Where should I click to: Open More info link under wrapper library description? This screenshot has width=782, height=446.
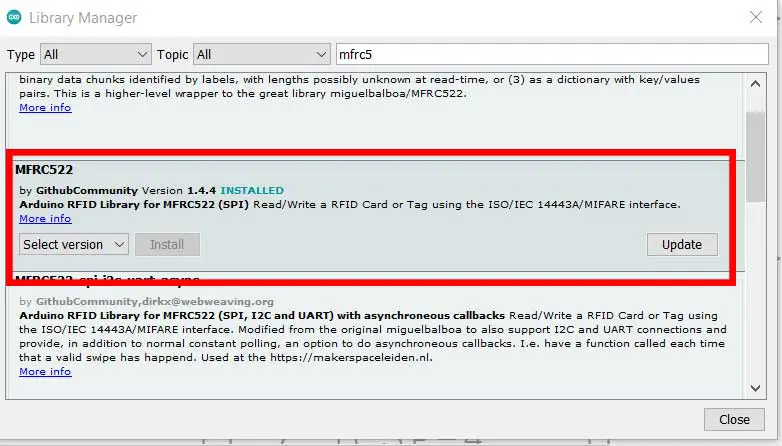45,108
